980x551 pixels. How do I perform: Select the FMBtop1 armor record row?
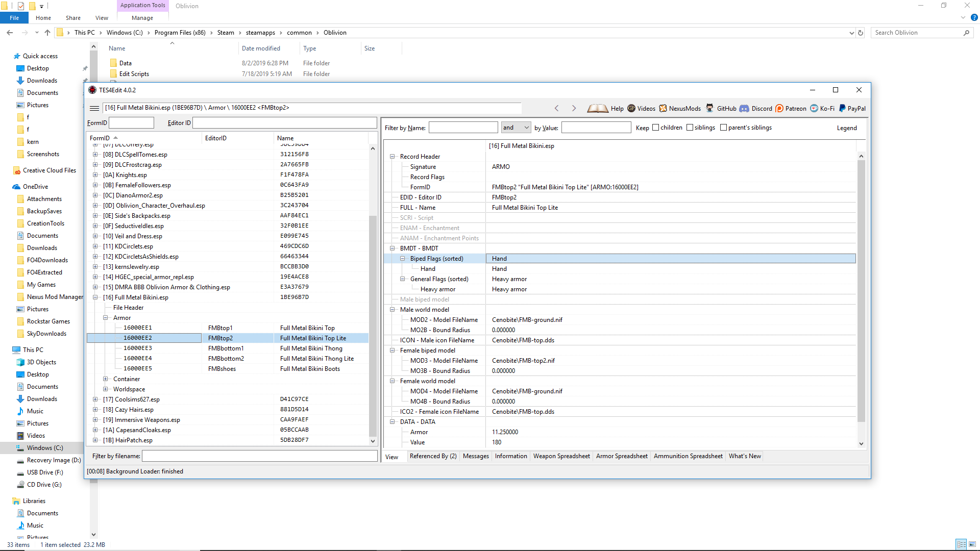(228, 328)
